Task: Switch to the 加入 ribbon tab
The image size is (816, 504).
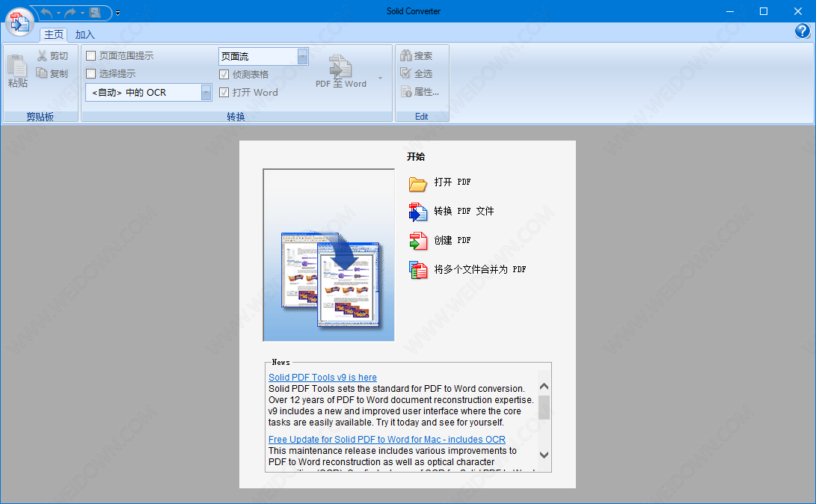Action: point(85,34)
